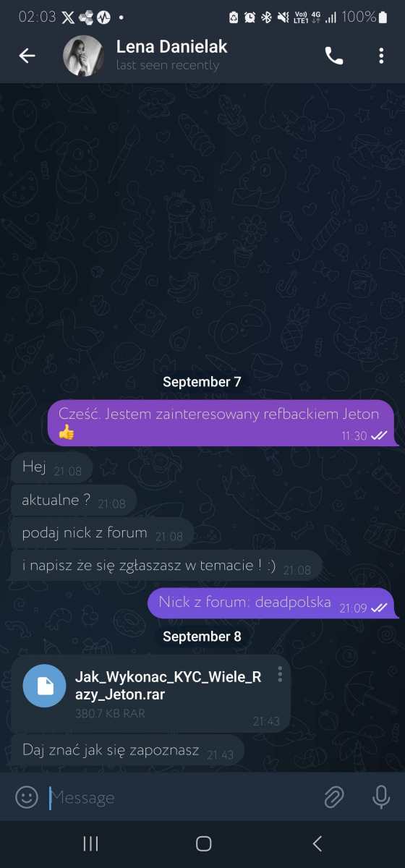The width and height of the screenshot is (405, 868).
Task: Tap the "podaj nick z forum" message
Action: pyautogui.click(x=102, y=534)
